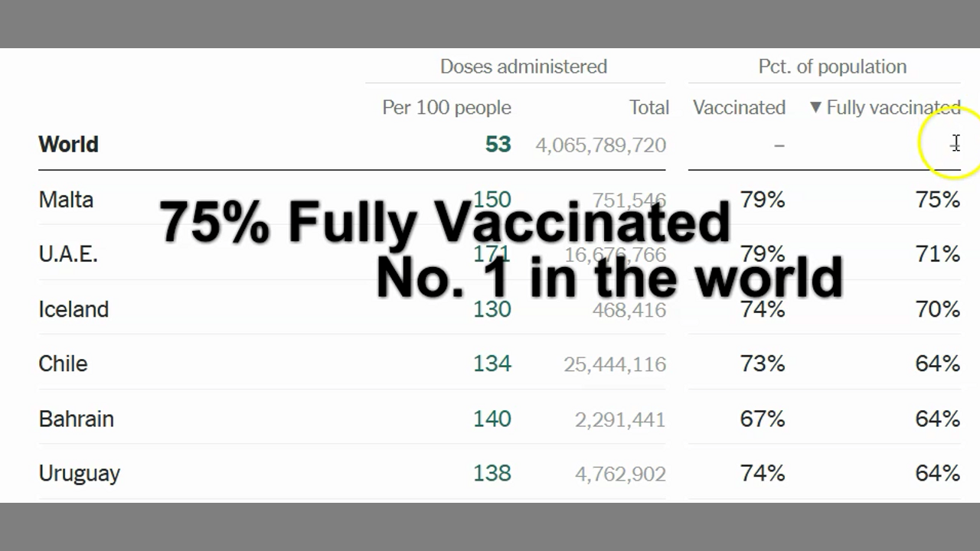Click on the Chile country name

pyautogui.click(x=63, y=364)
